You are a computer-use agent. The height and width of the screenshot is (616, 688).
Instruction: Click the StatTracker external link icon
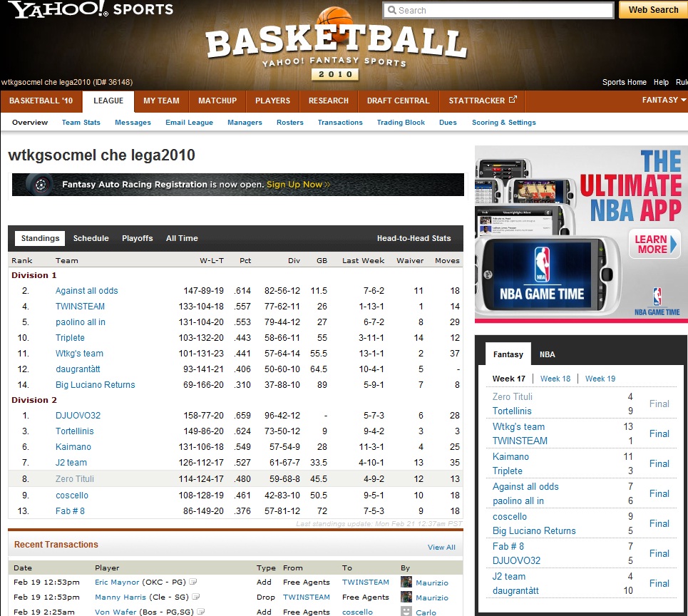tap(512, 101)
